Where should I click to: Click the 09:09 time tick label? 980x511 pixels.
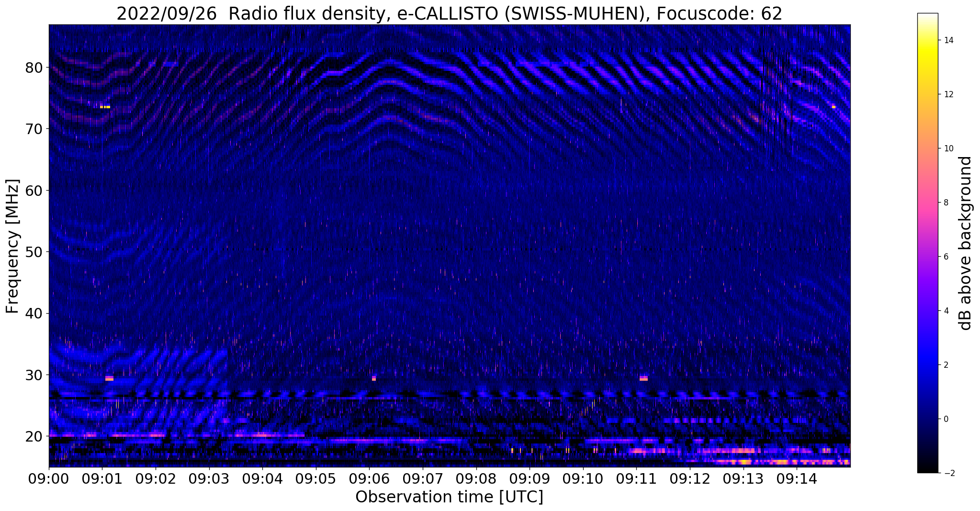point(529,478)
